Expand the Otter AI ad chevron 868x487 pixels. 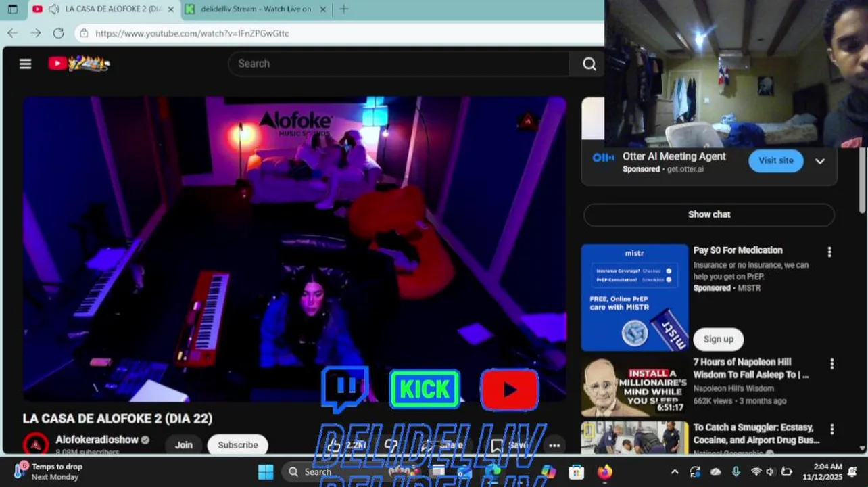coord(820,161)
